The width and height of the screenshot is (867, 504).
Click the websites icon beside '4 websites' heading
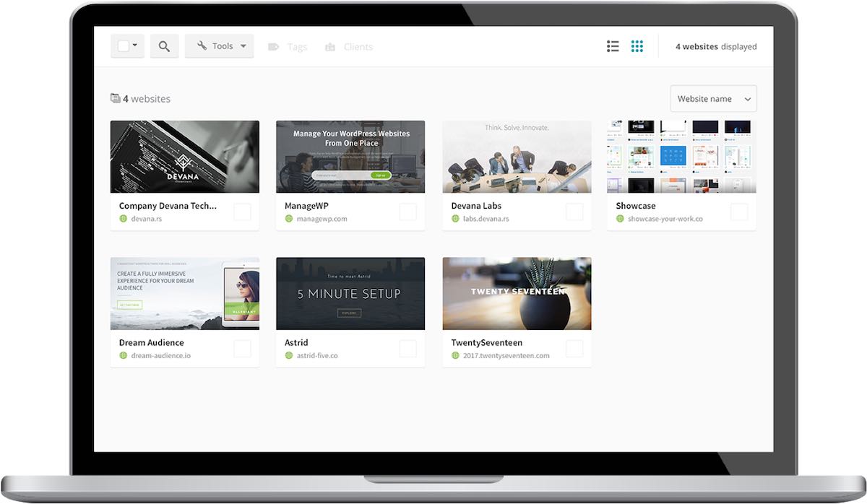tap(115, 97)
